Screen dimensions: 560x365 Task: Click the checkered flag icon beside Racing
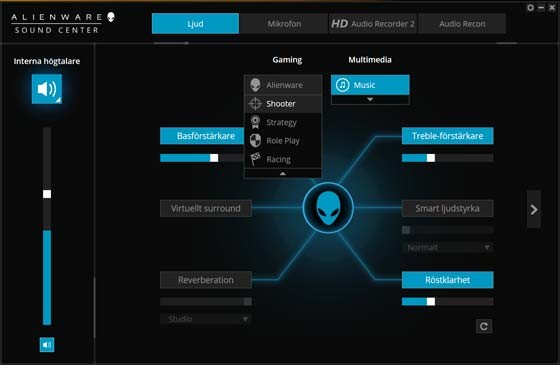click(x=255, y=159)
